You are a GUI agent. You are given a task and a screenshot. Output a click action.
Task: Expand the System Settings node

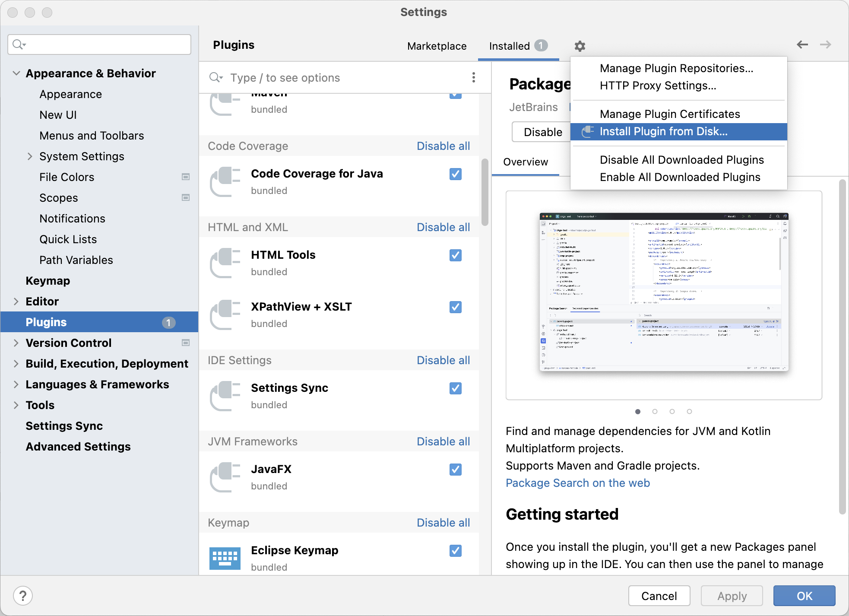pyautogui.click(x=30, y=156)
